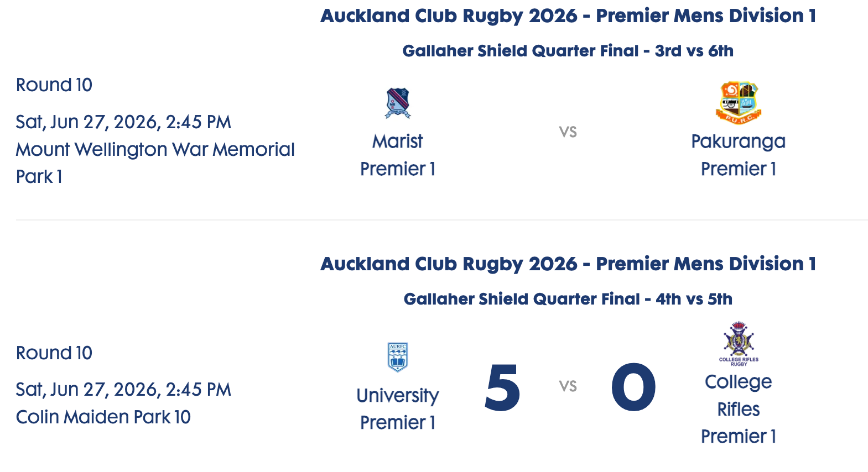The height and width of the screenshot is (472, 868).
Task: Click the Pakuranga club crest logo
Action: pos(739,103)
